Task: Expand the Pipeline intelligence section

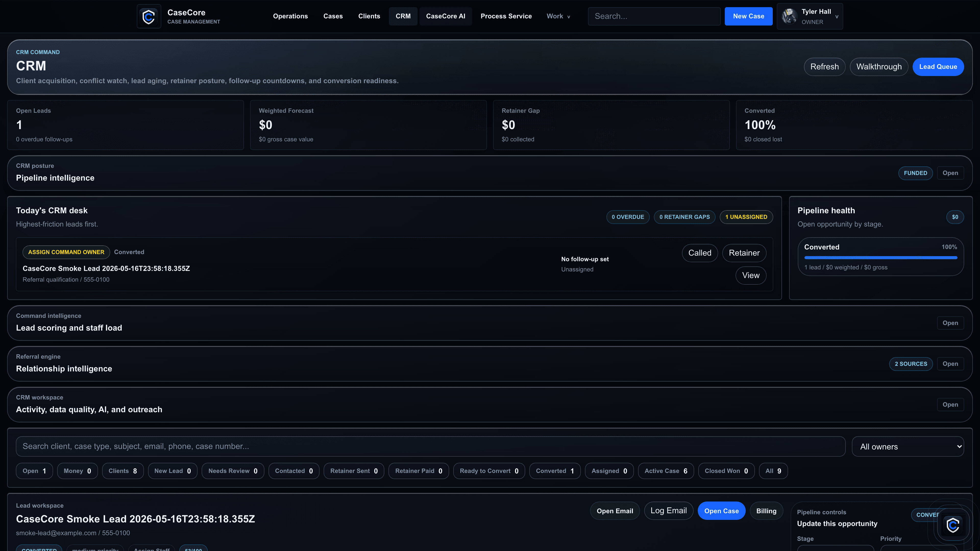Action: tap(950, 173)
